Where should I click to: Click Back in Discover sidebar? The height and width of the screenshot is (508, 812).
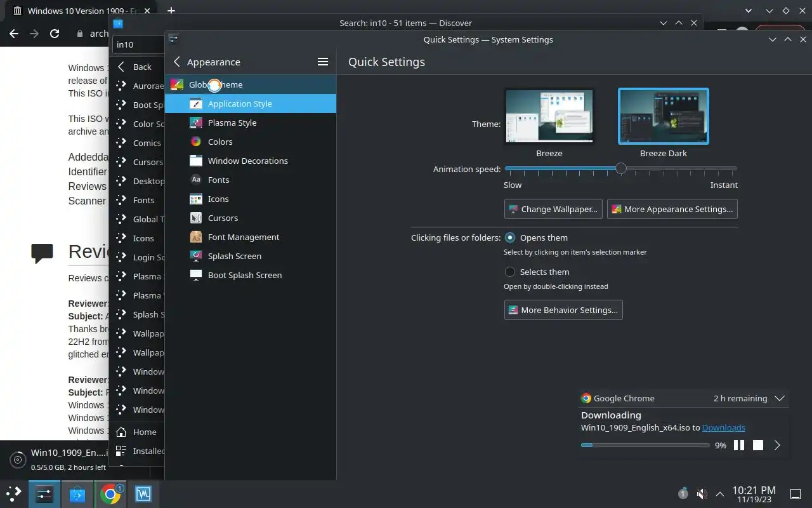click(x=136, y=67)
